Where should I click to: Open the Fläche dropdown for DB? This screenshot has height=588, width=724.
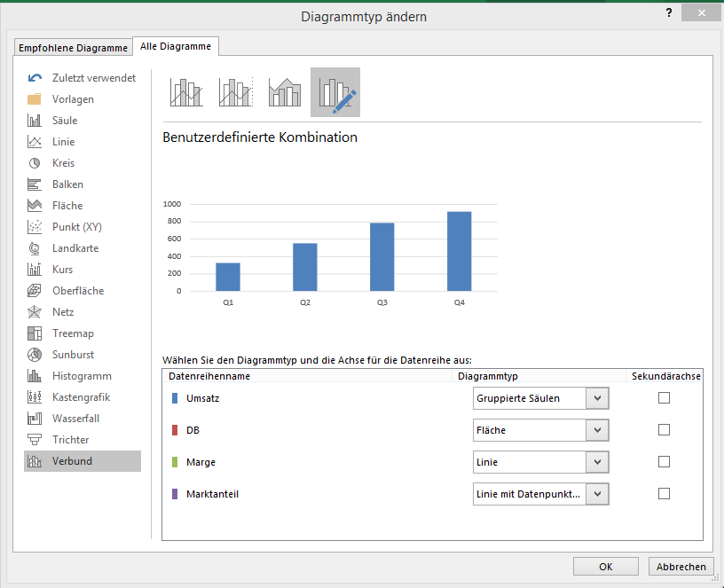tap(600, 430)
